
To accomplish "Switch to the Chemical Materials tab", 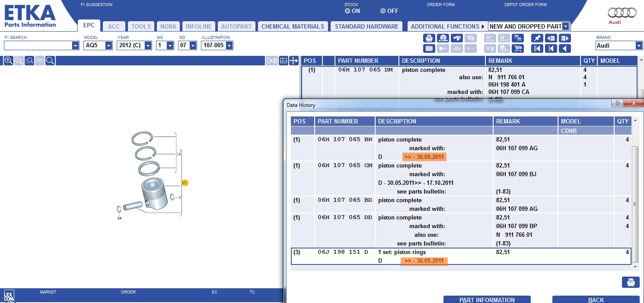I will (293, 26).
